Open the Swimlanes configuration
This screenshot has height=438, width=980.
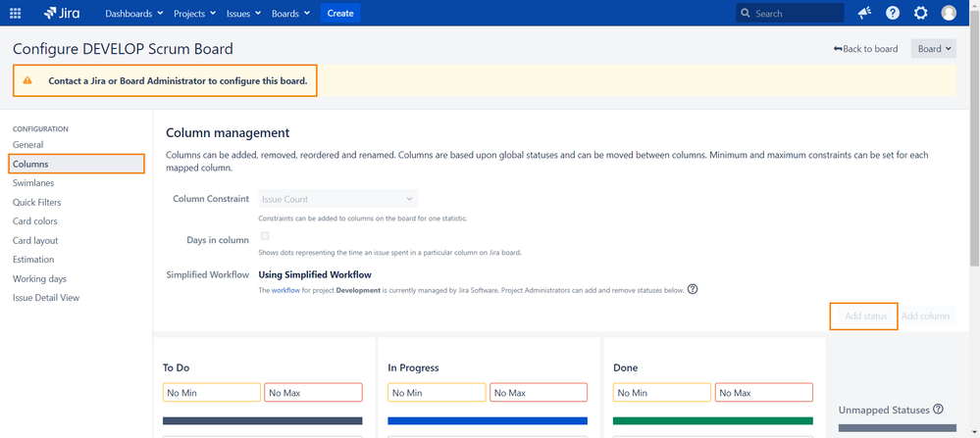click(33, 183)
